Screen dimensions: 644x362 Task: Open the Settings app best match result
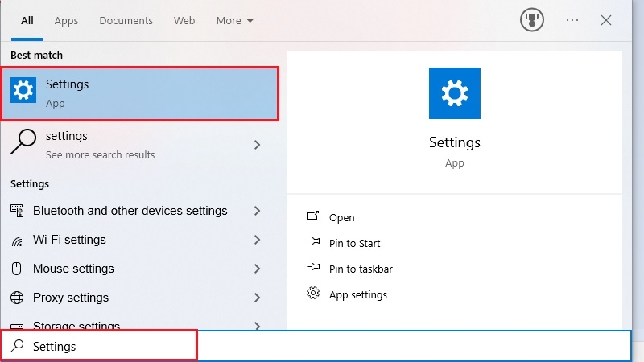(x=139, y=93)
